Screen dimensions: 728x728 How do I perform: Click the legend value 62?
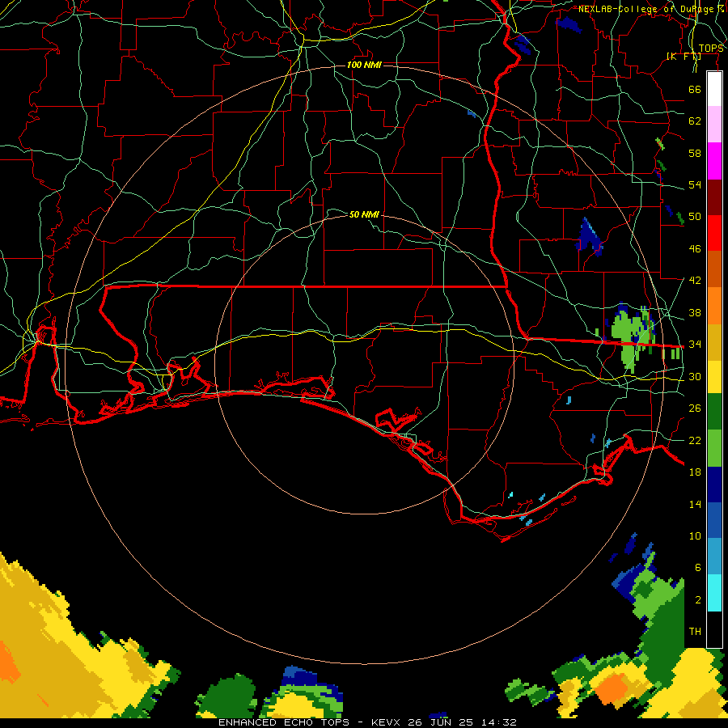click(695, 121)
